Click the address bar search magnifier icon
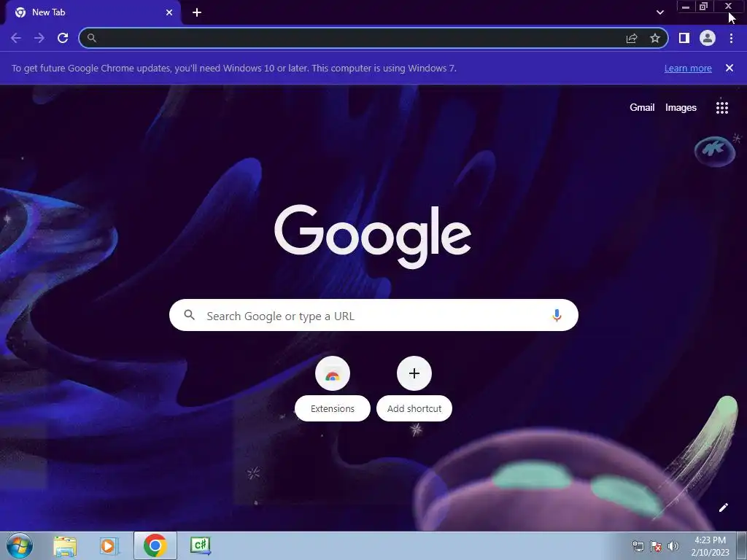The image size is (747, 560). [x=91, y=38]
